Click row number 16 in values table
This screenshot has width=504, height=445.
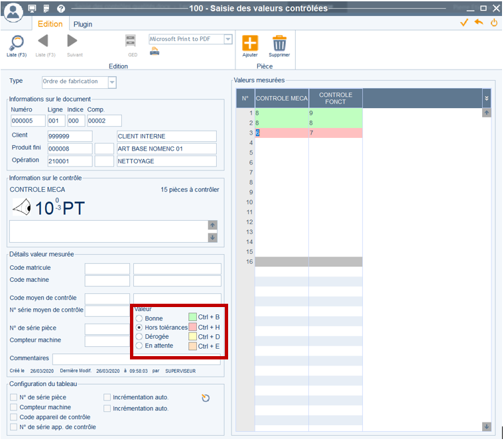(249, 262)
